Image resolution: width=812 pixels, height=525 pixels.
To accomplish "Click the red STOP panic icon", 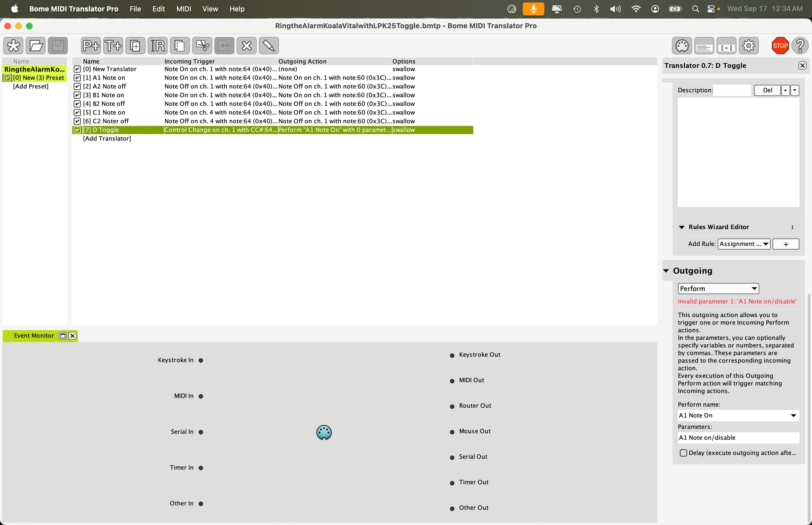I will point(780,46).
